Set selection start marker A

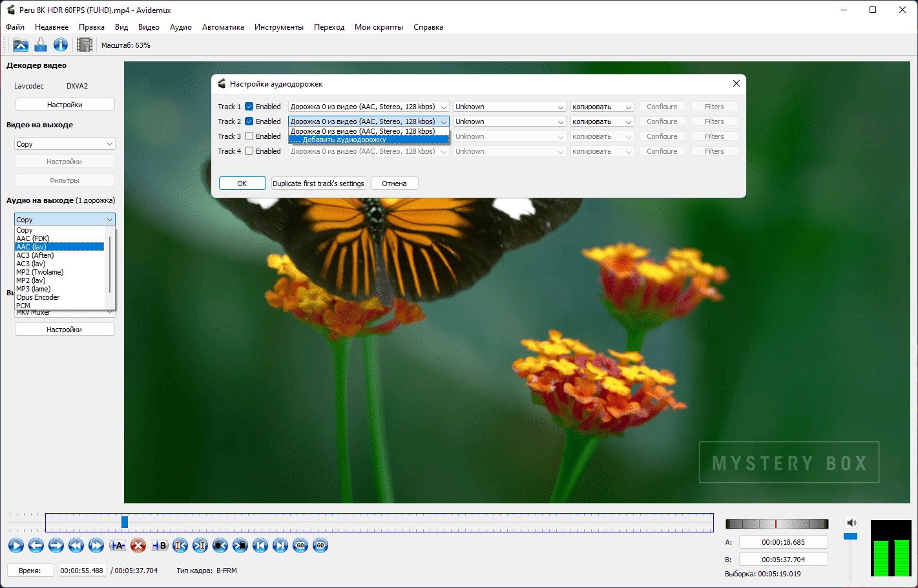point(118,546)
